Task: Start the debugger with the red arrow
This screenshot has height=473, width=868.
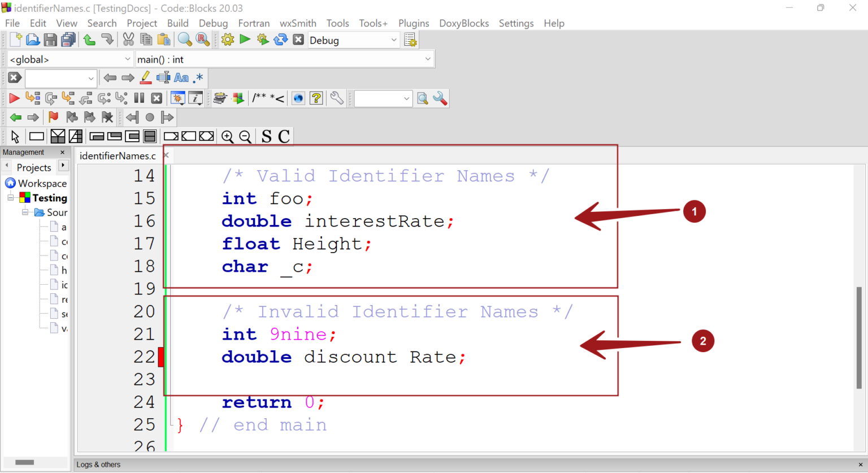Action: [x=14, y=98]
